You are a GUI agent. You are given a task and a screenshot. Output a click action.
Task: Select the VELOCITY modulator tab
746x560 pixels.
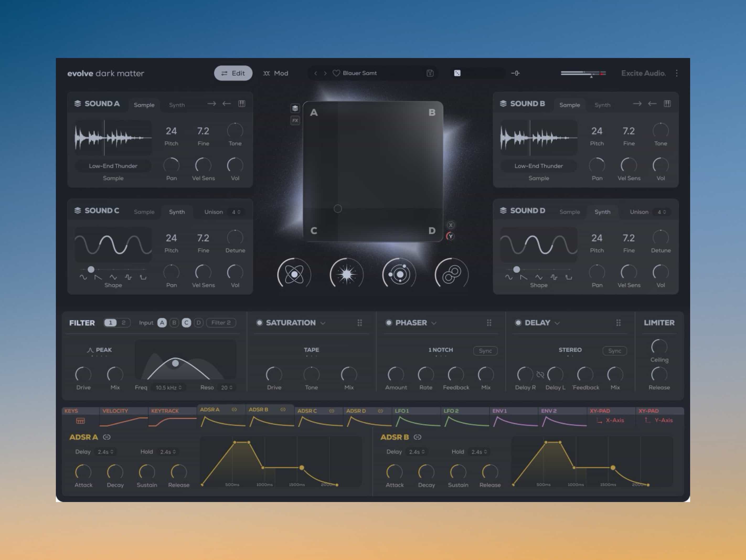[x=124, y=417]
